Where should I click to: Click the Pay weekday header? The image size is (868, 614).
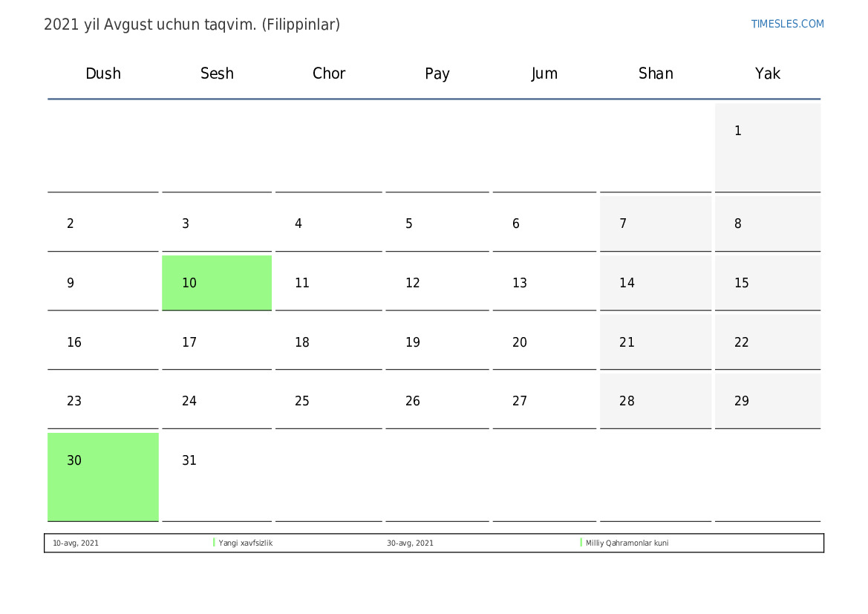[x=437, y=74]
